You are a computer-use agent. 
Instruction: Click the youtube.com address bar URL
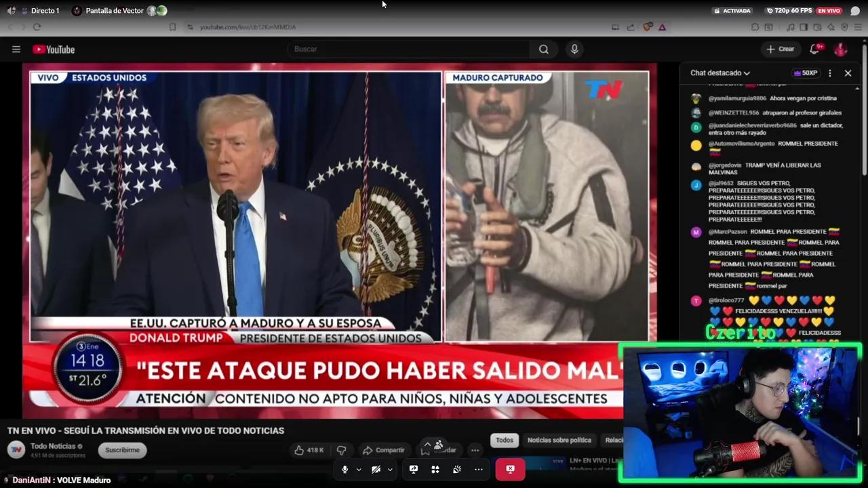248,27
